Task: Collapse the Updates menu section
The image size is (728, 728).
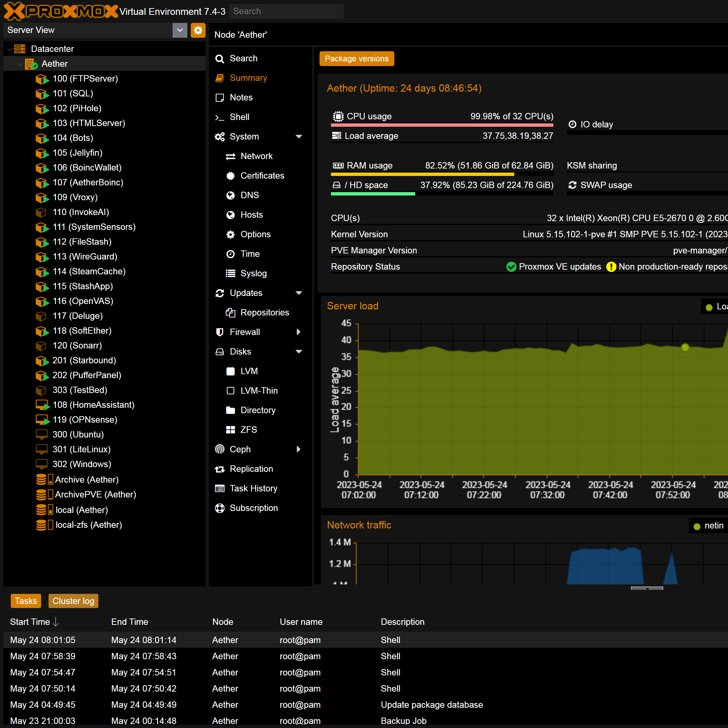Action: point(299,293)
